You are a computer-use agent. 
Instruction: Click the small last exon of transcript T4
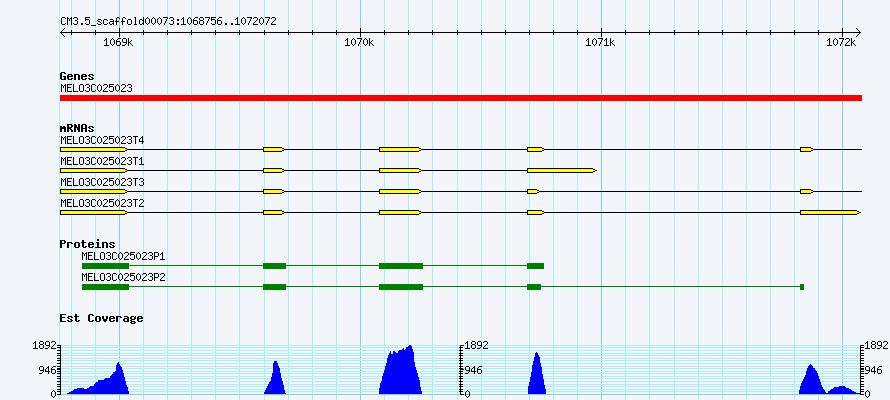click(807, 149)
